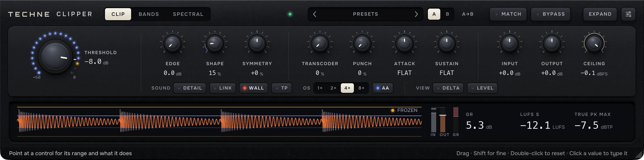Click the INPUT value +0.0 dB
This screenshot has width=644, height=160.
(510, 73)
